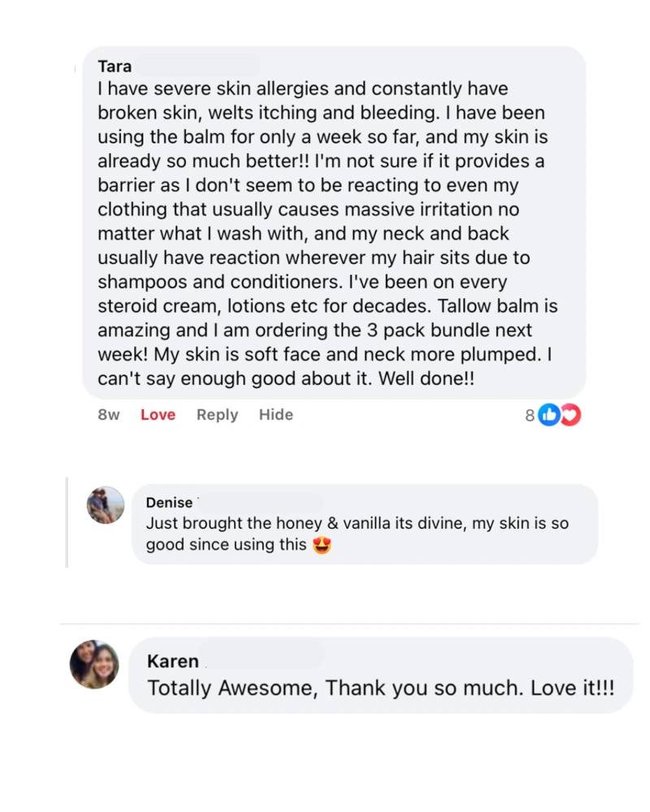This screenshot has height=812, width=650.
Task: Reply to Tara's comment
Action: click(216, 415)
